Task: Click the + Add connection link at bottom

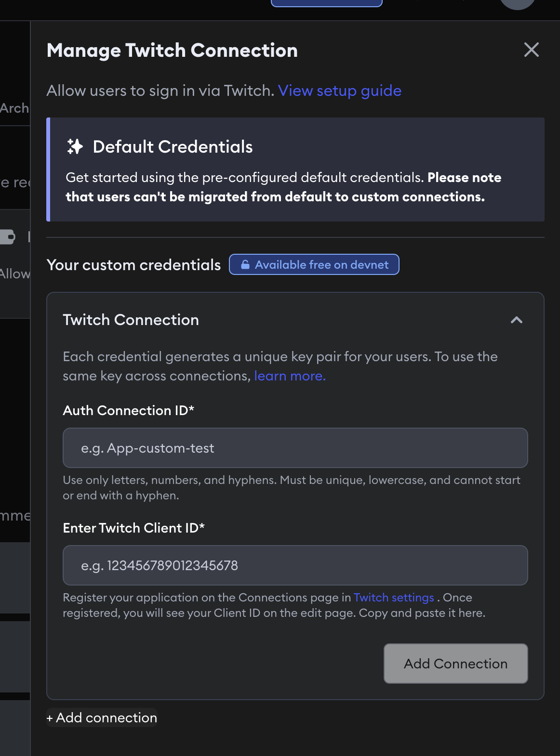Action: 102,717
